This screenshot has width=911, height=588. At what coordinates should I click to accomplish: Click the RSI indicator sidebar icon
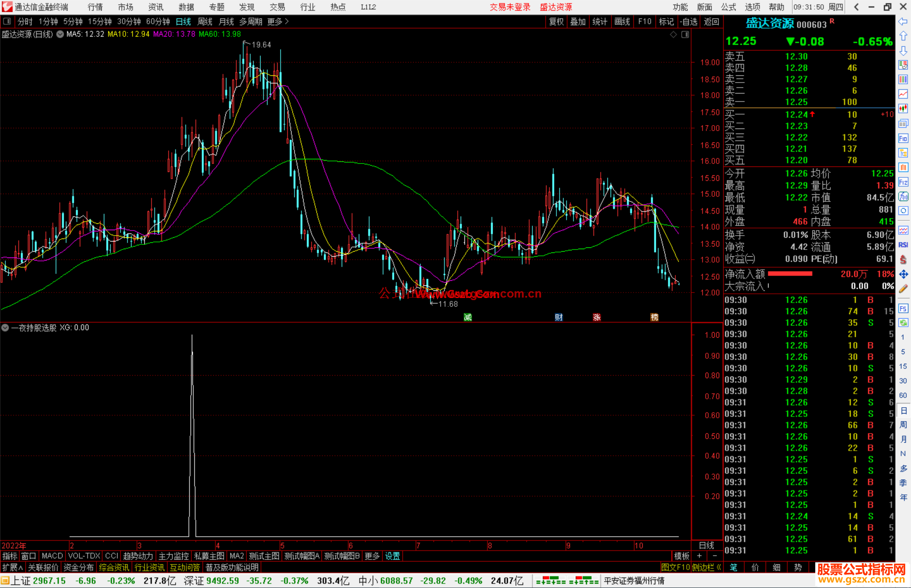click(903, 245)
